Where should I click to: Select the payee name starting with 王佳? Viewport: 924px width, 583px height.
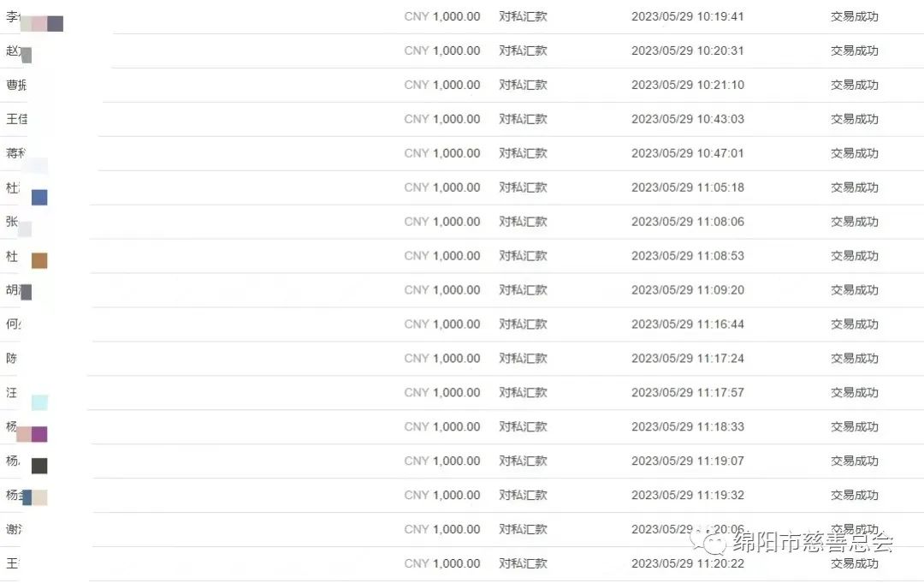[16, 119]
